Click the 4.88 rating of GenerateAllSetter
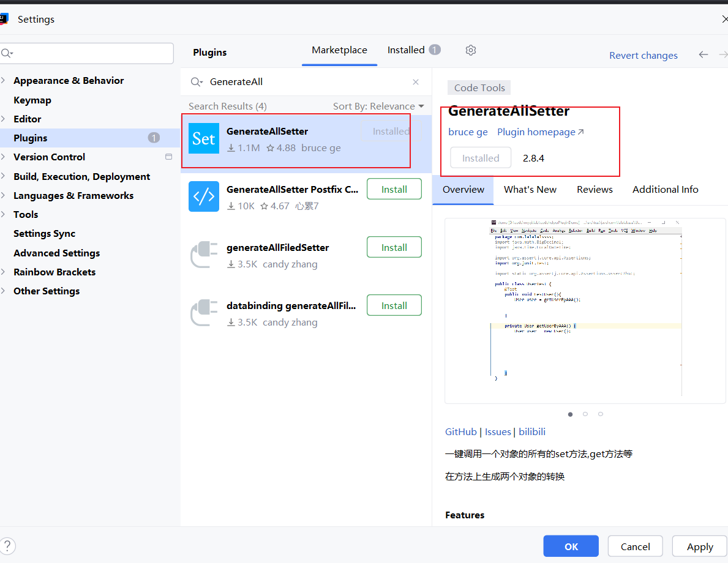728x563 pixels. 281,148
